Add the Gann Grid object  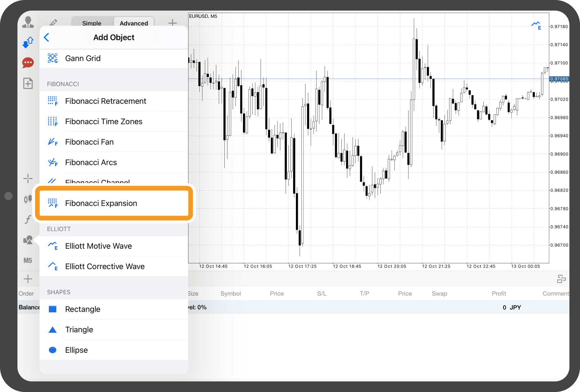(83, 58)
